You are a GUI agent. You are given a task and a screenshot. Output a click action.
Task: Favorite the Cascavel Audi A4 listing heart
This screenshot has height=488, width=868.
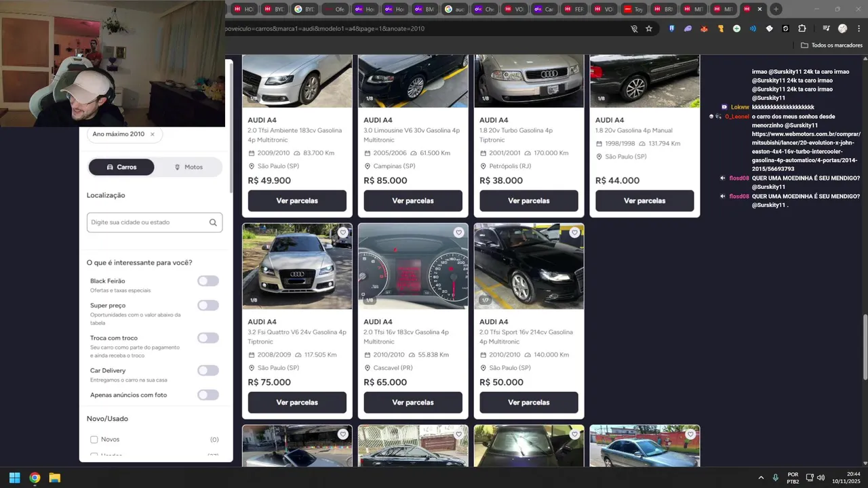pos(459,232)
